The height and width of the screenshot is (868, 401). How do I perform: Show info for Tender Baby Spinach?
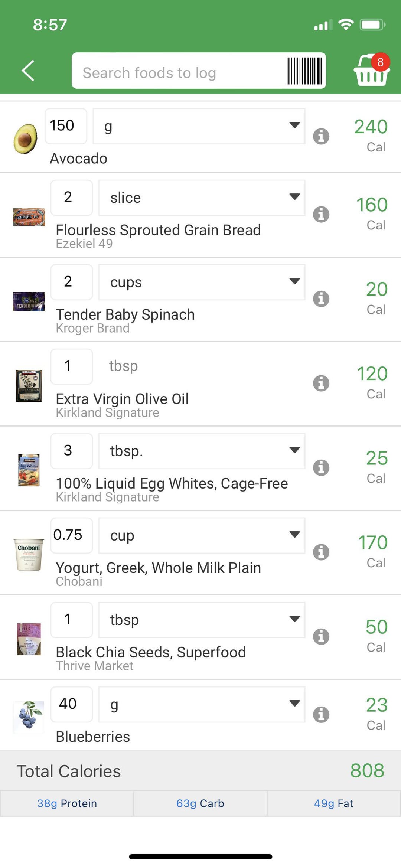[x=321, y=299]
